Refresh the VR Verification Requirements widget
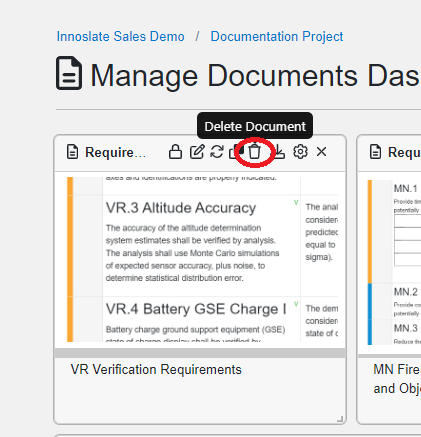The height and width of the screenshot is (437, 421). click(x=217, y=152)
